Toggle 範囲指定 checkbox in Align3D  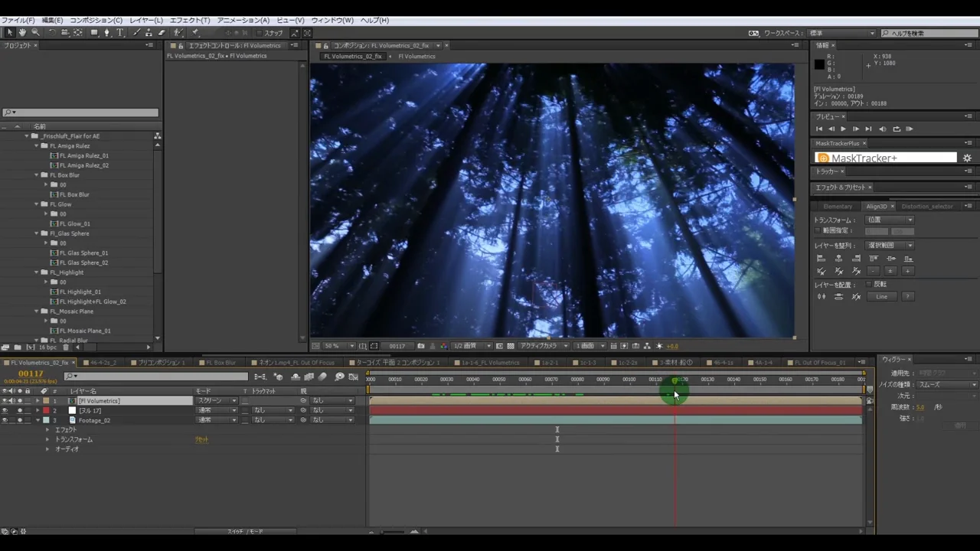[x=818, y=230]
